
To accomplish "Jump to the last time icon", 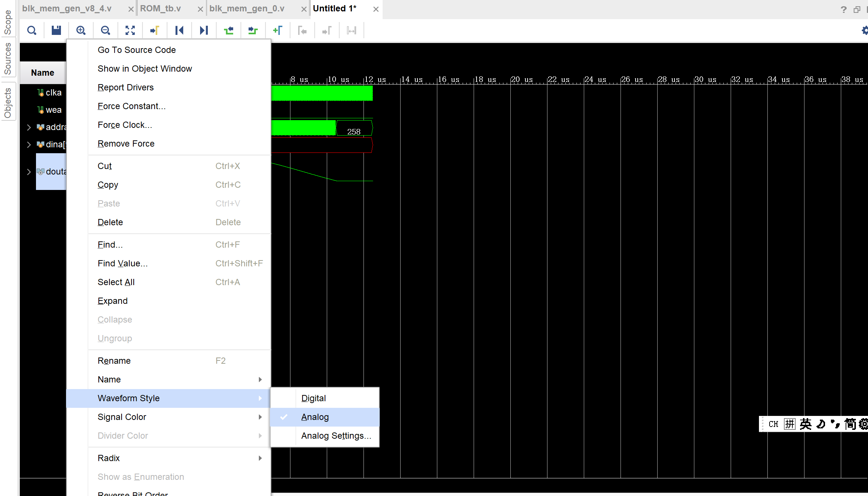I will [204, 30].
